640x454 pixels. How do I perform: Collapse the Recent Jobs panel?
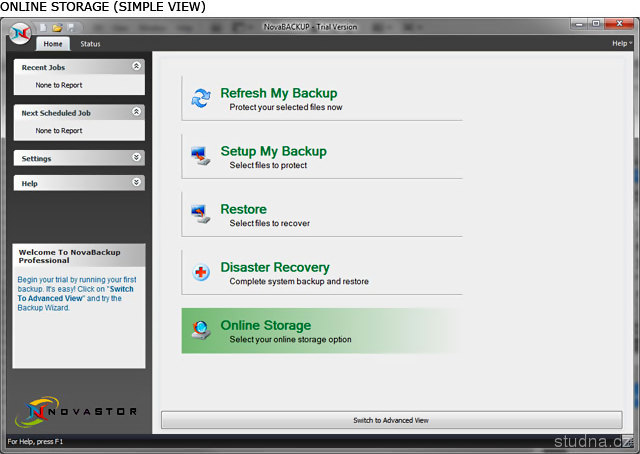[x=136, y=66]
